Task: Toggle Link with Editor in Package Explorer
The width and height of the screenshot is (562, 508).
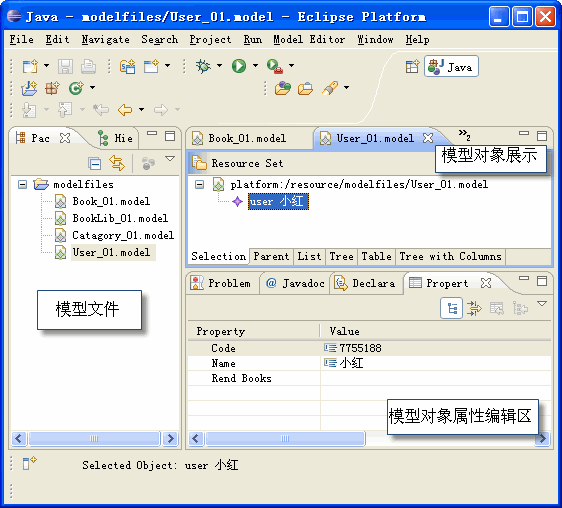Action: click(117, 163)
